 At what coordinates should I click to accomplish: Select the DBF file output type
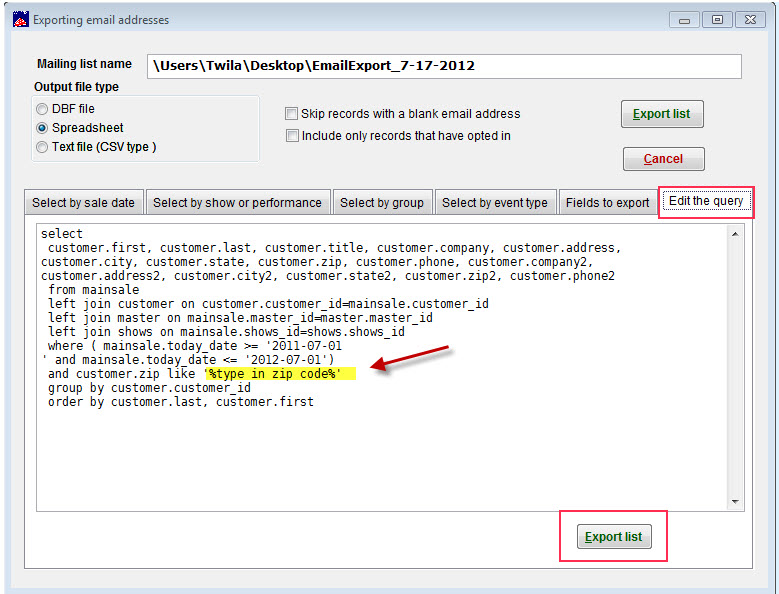click(x=42, y=109)
